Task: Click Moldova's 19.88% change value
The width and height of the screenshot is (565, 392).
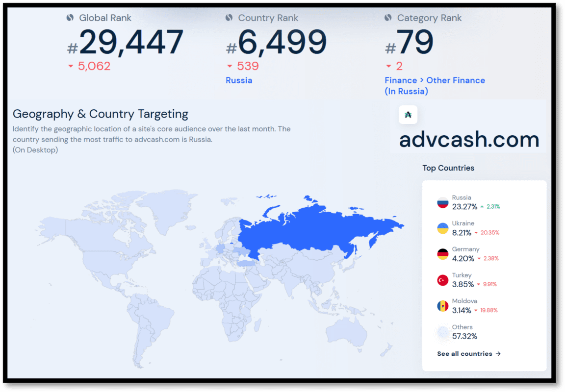Action: tap(488, 310)
